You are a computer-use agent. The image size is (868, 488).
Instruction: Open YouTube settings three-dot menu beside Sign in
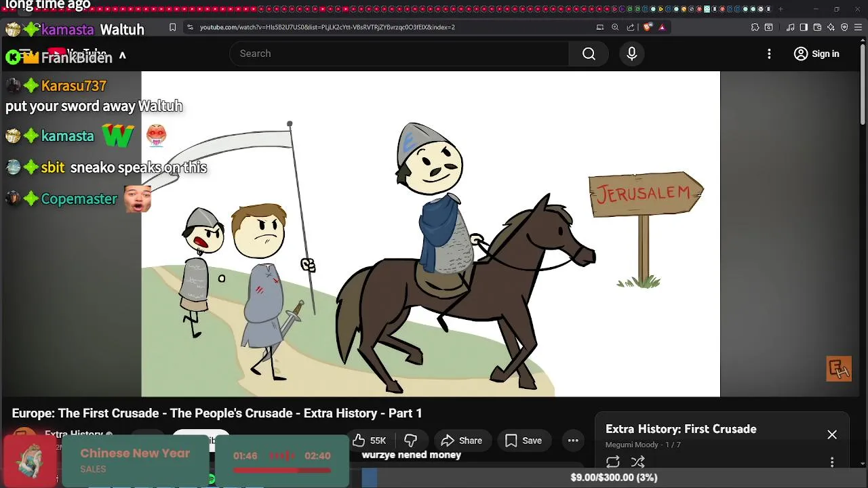769,54
